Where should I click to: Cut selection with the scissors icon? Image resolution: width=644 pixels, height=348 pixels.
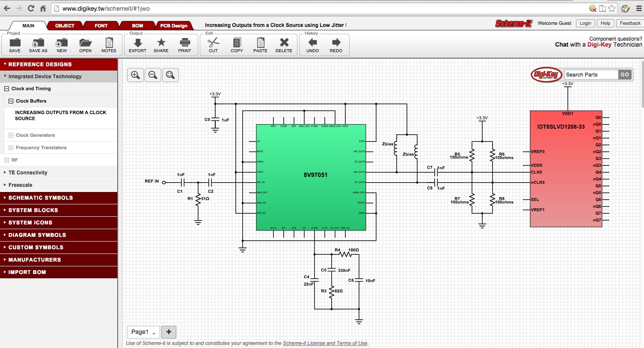coord(213,45)
